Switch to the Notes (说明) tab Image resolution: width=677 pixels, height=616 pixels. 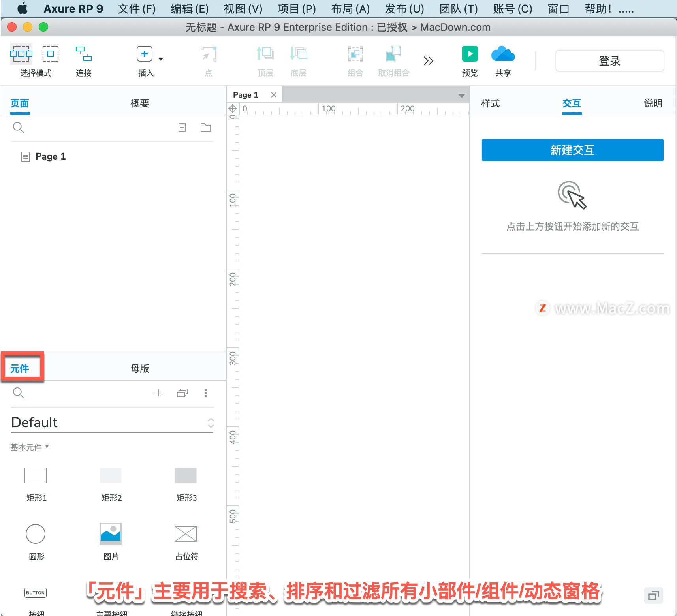[x=653, y=103]
